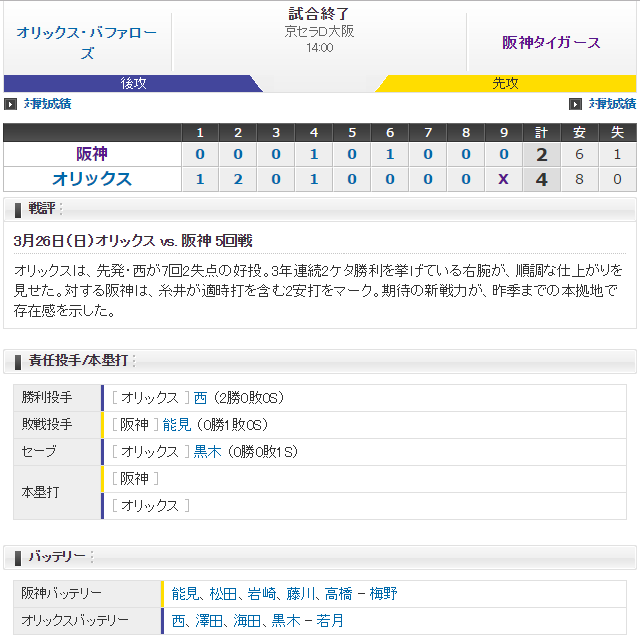The image size is (640, 639).
Task: Click the セーブ row label
Action: 39,452
